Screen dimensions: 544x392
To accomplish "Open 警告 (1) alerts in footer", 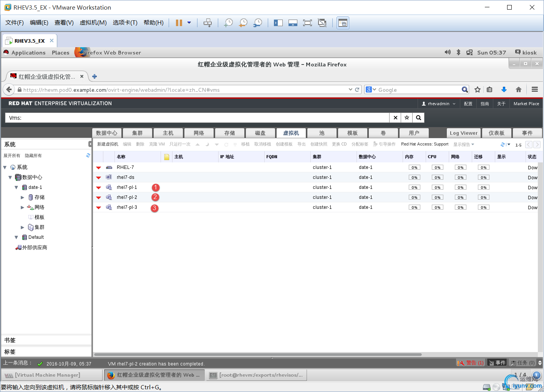I will [x=471, y=363].
